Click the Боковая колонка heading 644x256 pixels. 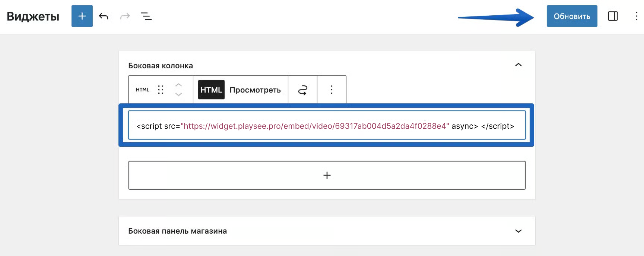coord(161,66)
